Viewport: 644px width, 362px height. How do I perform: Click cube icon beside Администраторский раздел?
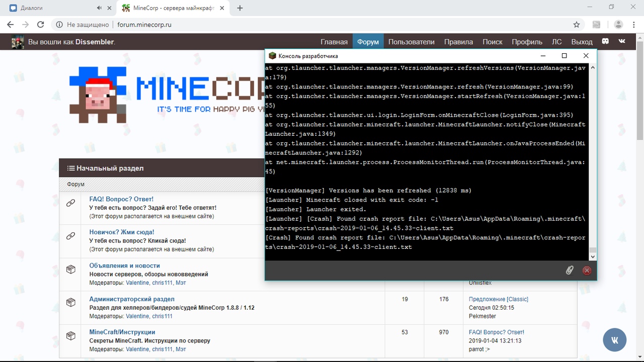70,303
